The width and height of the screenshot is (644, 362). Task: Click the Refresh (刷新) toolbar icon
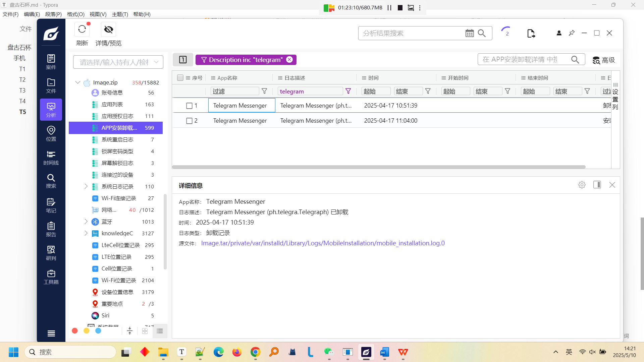(82, 30)
